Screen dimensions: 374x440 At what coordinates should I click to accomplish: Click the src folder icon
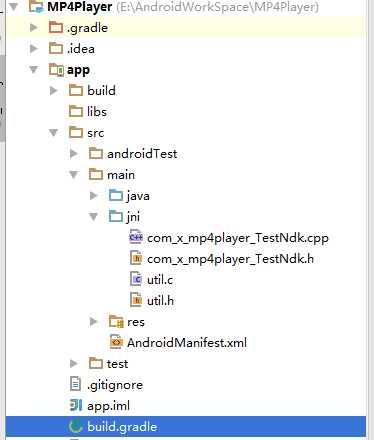[x=76, y=132]
